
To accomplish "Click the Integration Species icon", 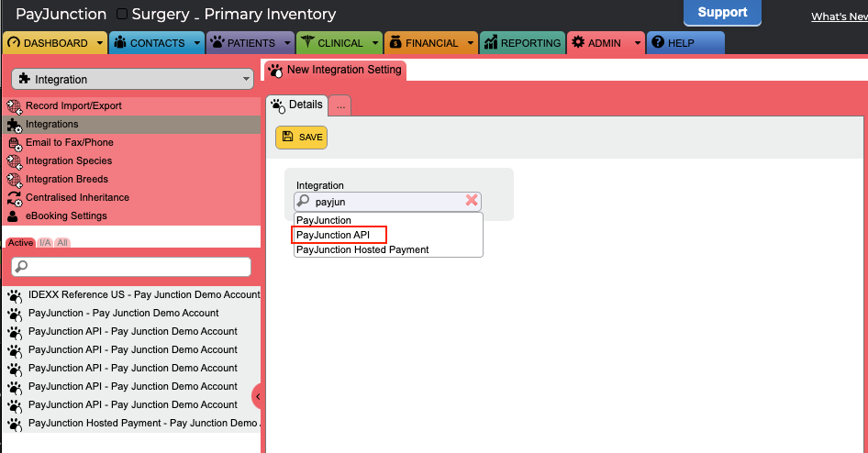I will (15, 161).
